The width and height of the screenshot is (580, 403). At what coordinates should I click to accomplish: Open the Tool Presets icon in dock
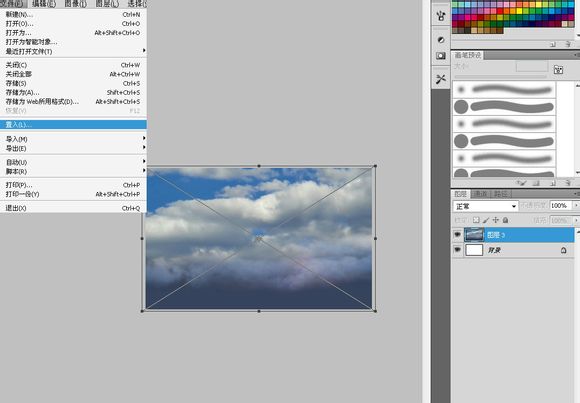(x=441, y=79)
